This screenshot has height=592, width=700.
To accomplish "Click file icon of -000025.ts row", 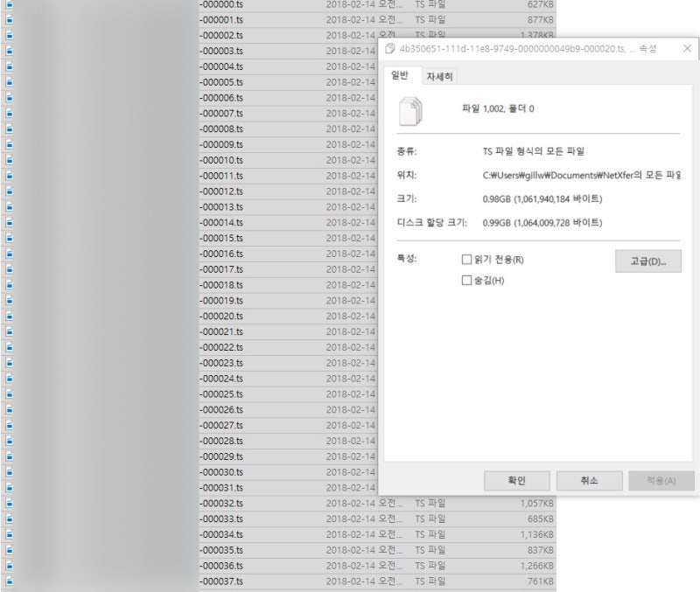I will pos(9,394).
